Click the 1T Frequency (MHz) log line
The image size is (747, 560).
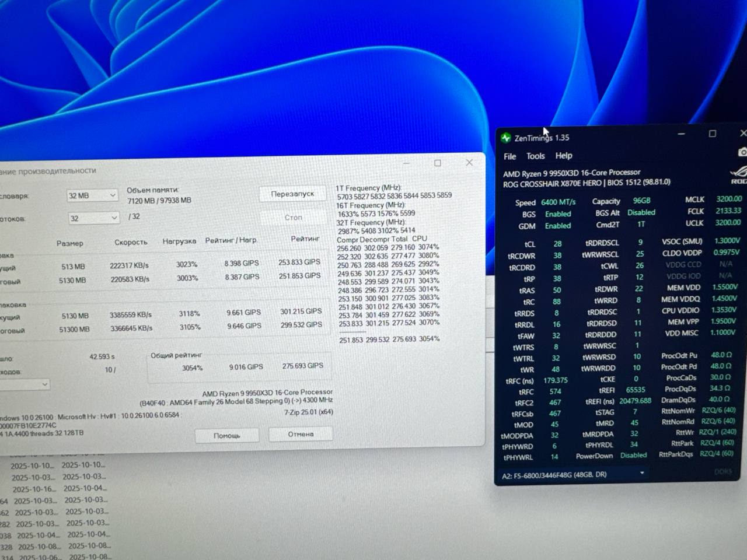[x=369, y=188]
